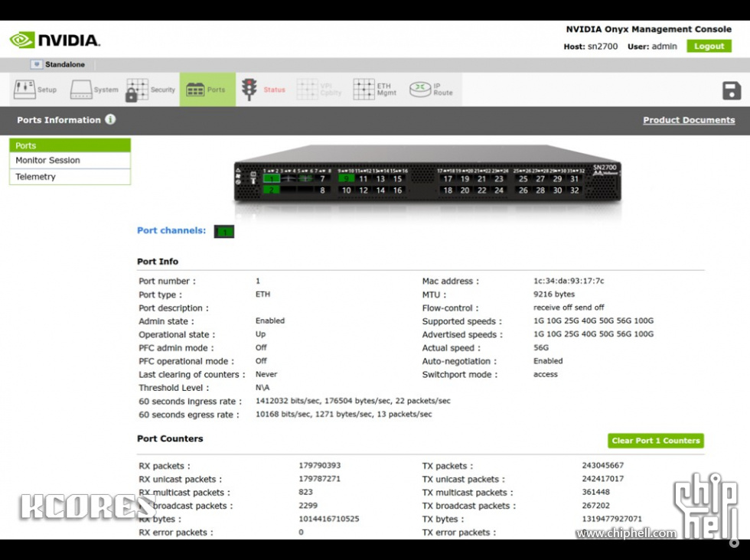Click Last clearing of counters value Never
750x560 pixels.
coord(266,374)
